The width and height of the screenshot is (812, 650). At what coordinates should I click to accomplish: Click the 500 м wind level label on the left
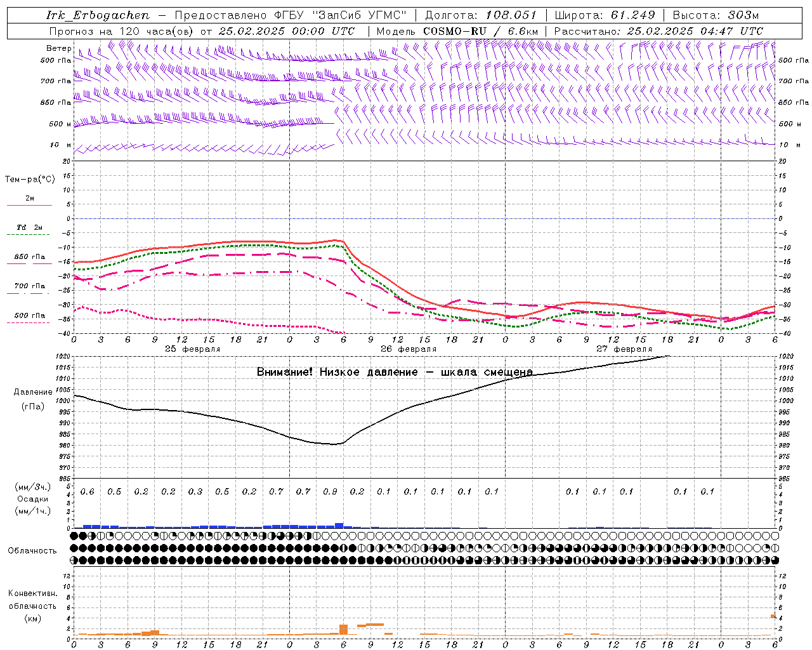pos(60,124)
